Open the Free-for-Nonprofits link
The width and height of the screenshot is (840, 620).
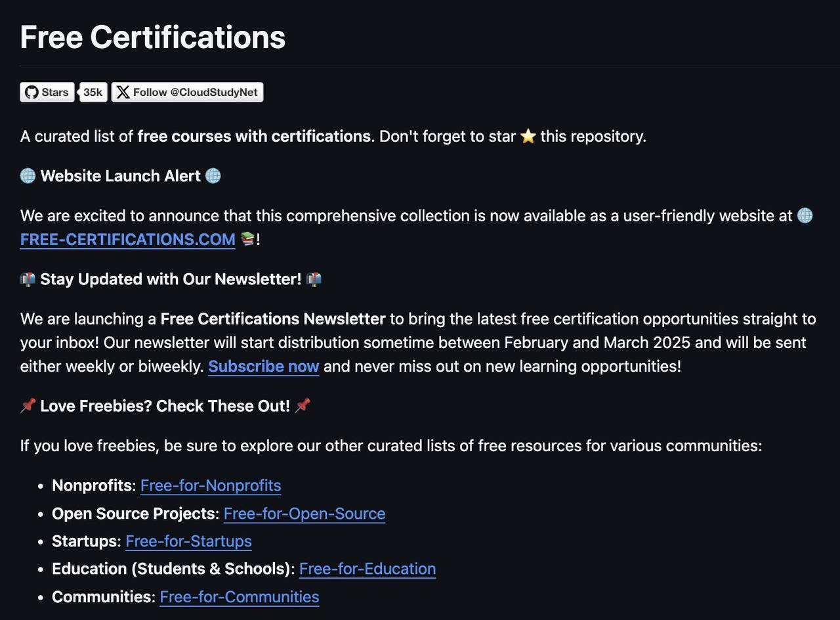click(211, 485)
